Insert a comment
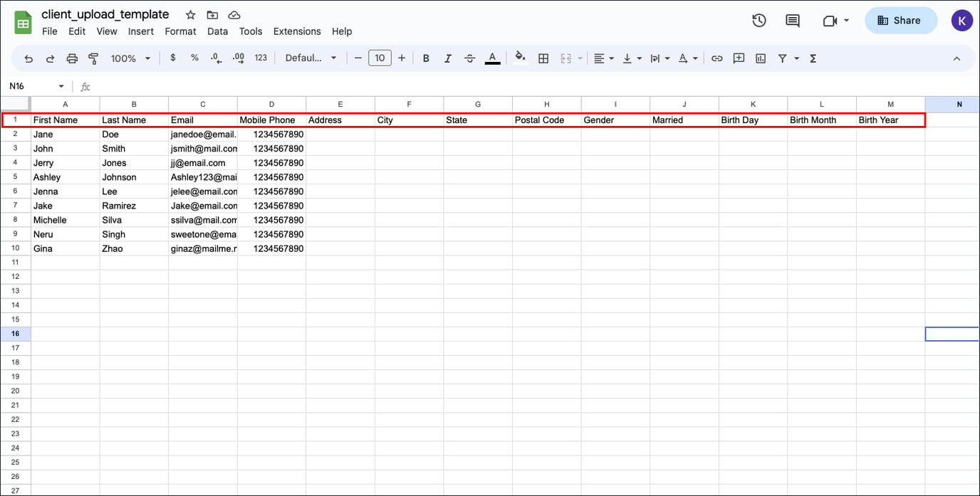The height and width of the screenshot is (496, 980). pos(739,58)
